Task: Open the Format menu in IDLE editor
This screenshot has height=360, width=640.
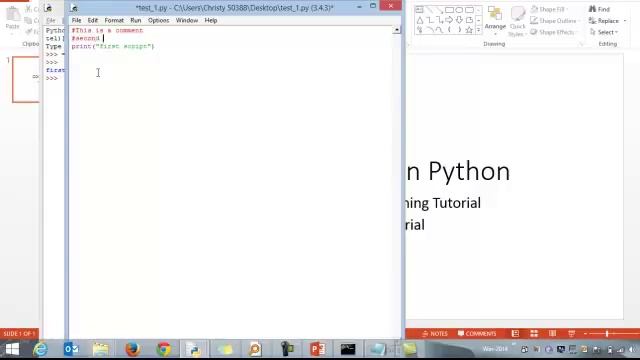Action: (x=114, y=20)
